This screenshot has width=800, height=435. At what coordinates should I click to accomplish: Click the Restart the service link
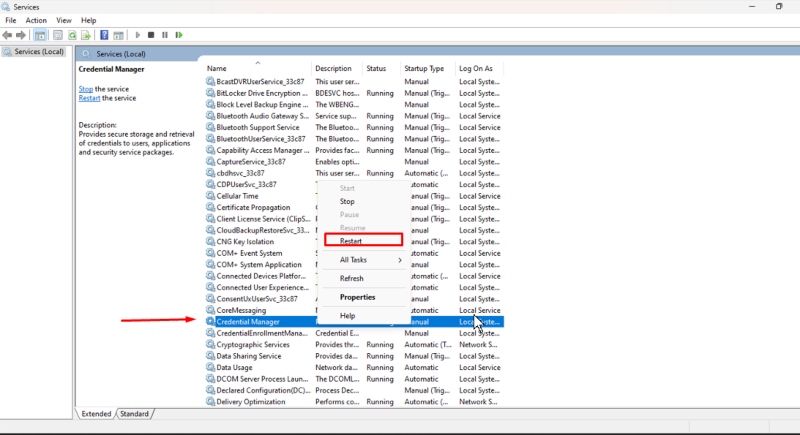[89, 98]
